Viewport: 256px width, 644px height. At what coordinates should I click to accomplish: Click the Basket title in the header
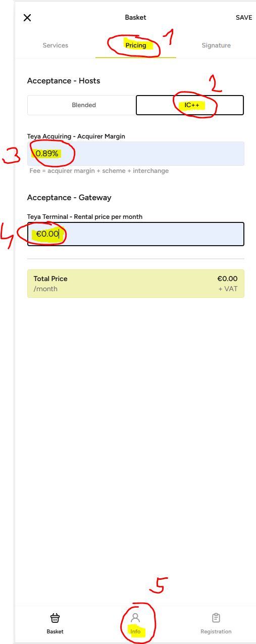[x=135, y=18]
